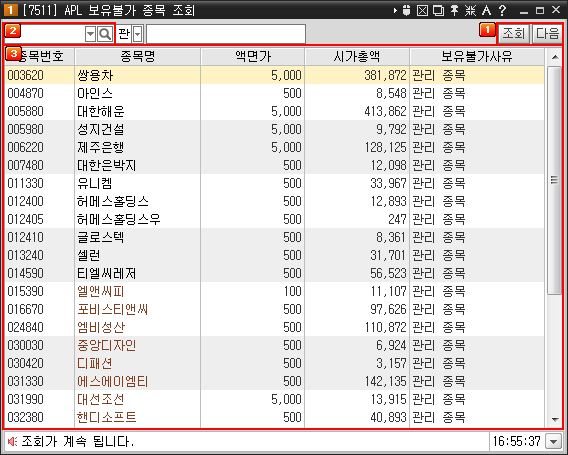Select stock code 030420

click(25, 363)
